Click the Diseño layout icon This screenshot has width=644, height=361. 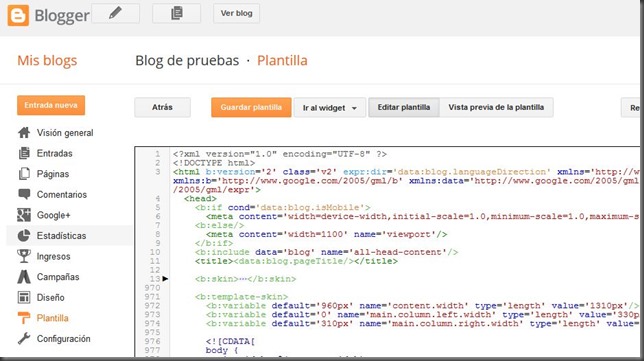24,297
